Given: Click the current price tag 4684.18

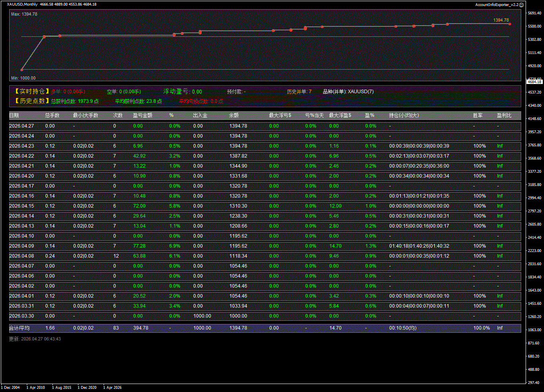Looking at the screenshot, I should point(534,82).
